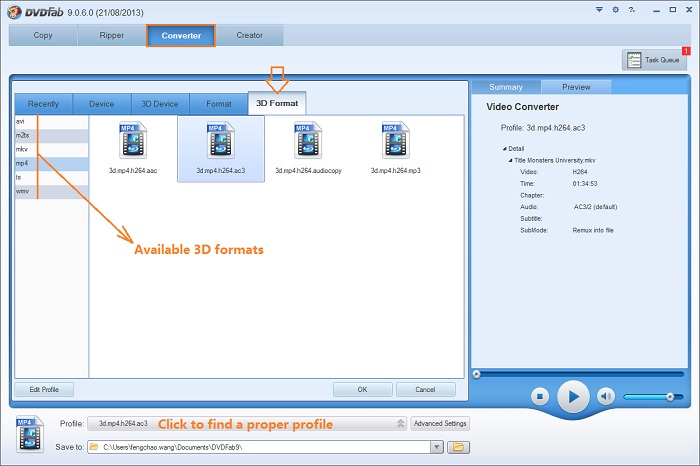Click the DVDFab logo icon

14,12
